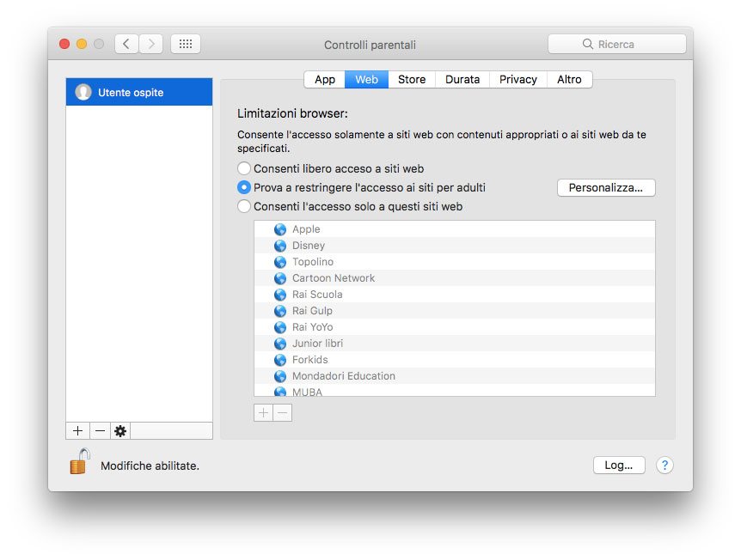Select the Rai Scuola label

coord(317,295)
